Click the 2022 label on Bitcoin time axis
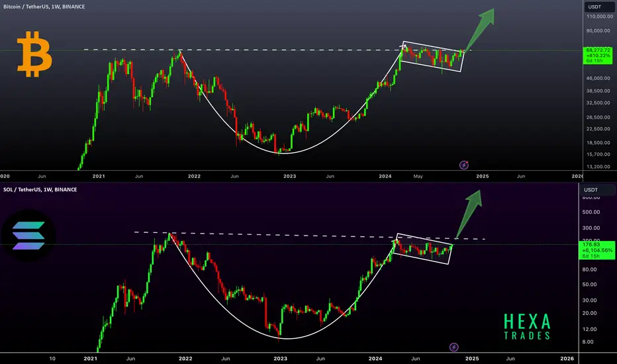Image resolution: width=617 pixels, height=364 pixels. coord(194,176)
